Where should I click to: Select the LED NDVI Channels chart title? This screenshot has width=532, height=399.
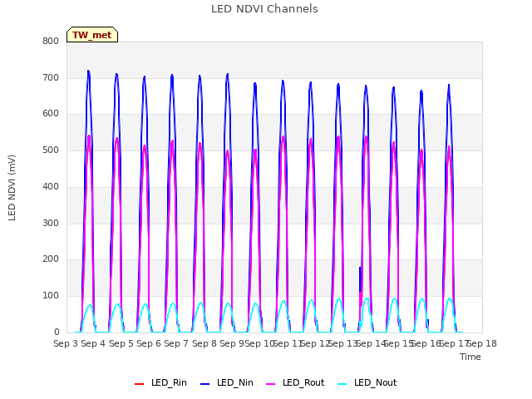pos(264,9)
